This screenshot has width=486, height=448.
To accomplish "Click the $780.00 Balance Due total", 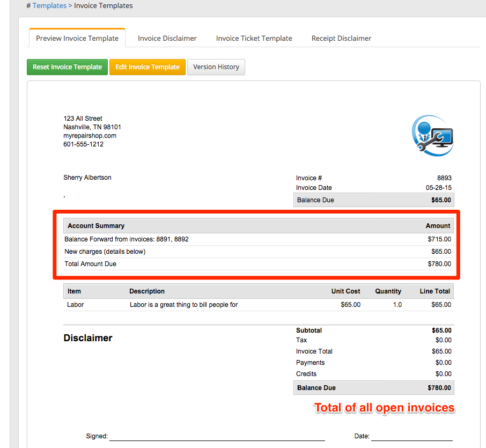I will pyautogui.click(x=439, y=388).
